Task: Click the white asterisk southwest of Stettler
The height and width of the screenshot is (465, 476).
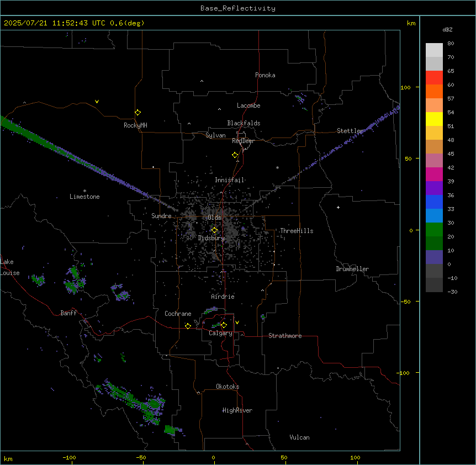Action: [x=277, y=167]
